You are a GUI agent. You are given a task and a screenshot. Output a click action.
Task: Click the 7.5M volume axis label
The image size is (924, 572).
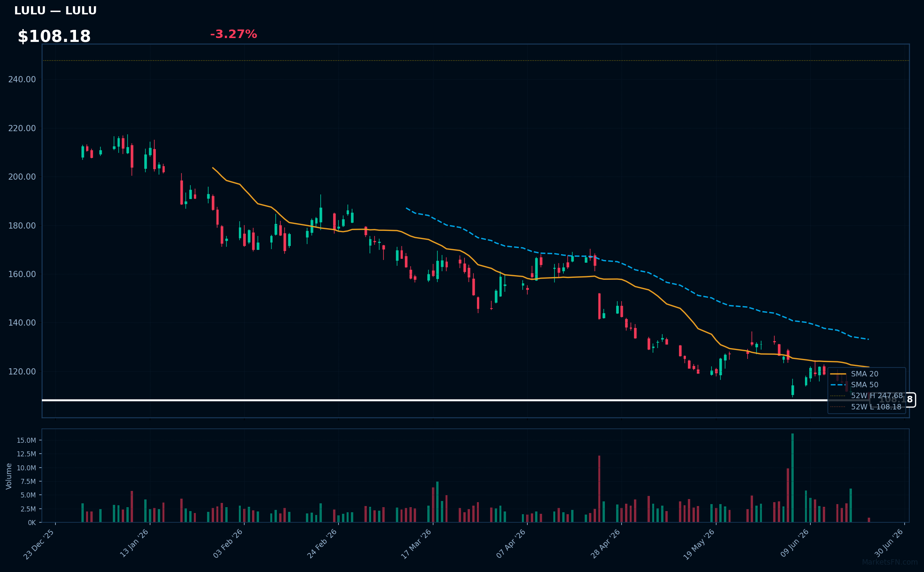pos(28,481)
